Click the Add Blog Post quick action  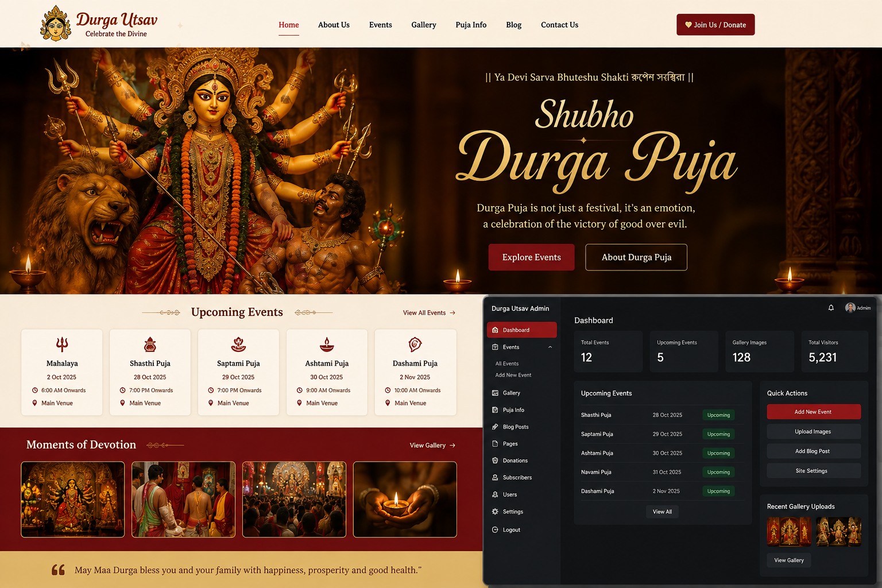click(814, 451)
